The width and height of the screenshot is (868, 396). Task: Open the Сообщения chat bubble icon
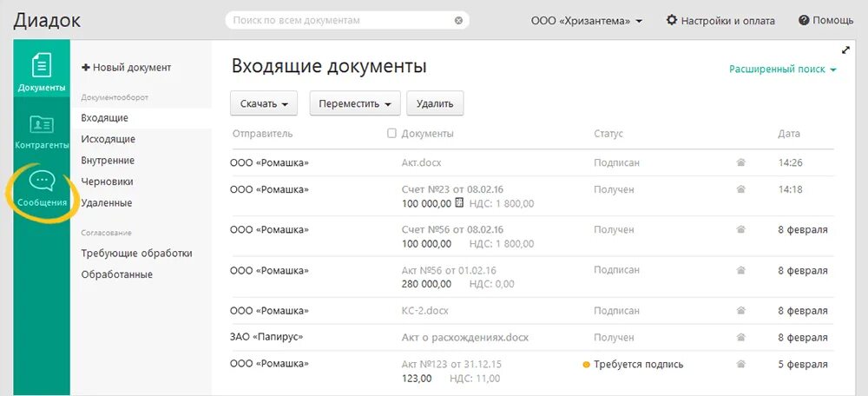pos(42,181)
